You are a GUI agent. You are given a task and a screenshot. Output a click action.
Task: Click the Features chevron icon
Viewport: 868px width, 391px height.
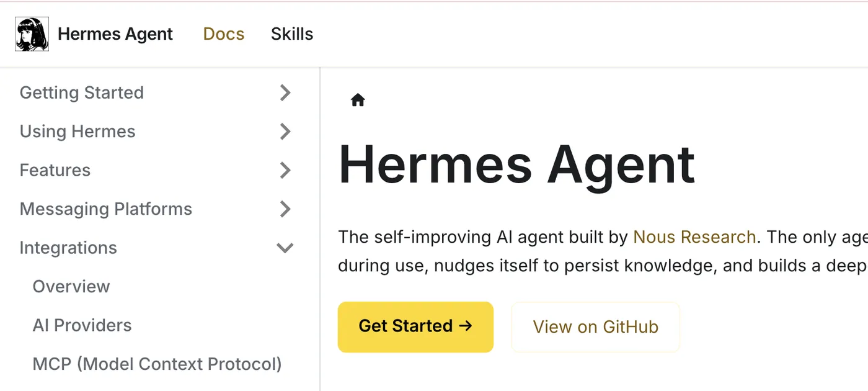click(x=285, y=170)
